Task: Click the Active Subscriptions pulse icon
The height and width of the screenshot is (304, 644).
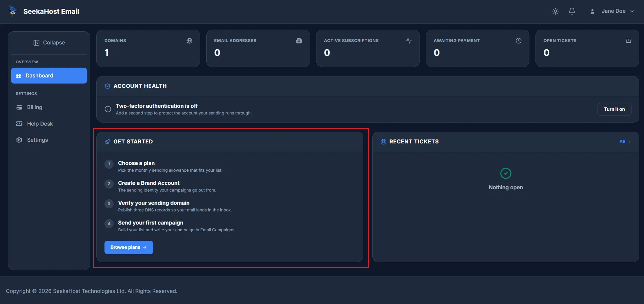Action: pos(409,41)
